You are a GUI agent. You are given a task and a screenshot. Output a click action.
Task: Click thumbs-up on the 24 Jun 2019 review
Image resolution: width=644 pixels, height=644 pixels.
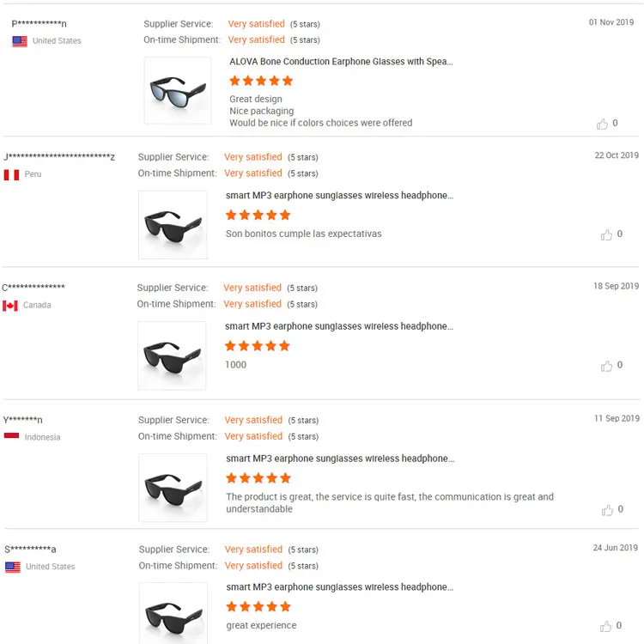click(607, 626)
